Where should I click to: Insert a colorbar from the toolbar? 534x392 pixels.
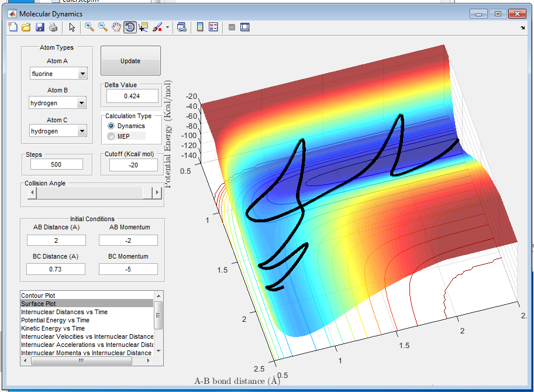(x=200, y=27)
